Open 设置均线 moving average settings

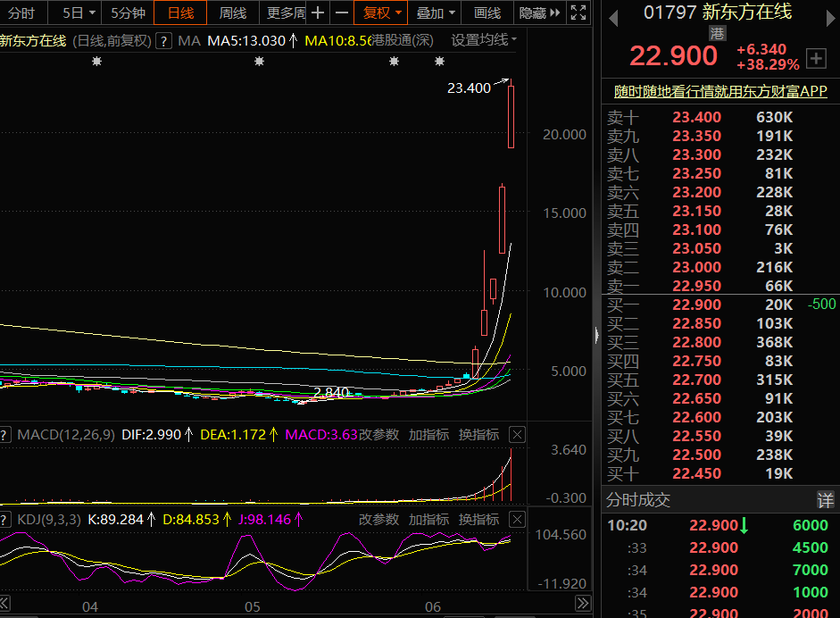click(484, 40)
